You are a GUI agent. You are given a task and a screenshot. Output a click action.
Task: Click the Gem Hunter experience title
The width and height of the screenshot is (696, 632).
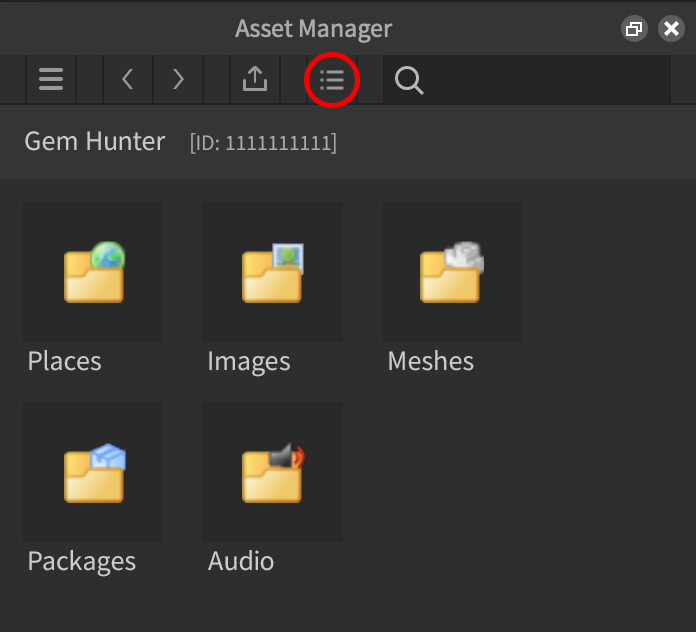click(95, 142)
